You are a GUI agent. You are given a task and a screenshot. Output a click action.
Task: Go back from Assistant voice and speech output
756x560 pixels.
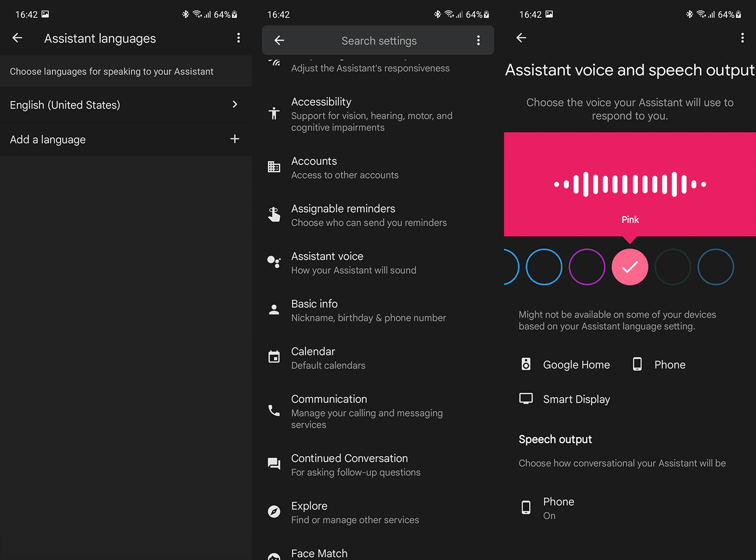pyautogui.click(x=521, y=37)
